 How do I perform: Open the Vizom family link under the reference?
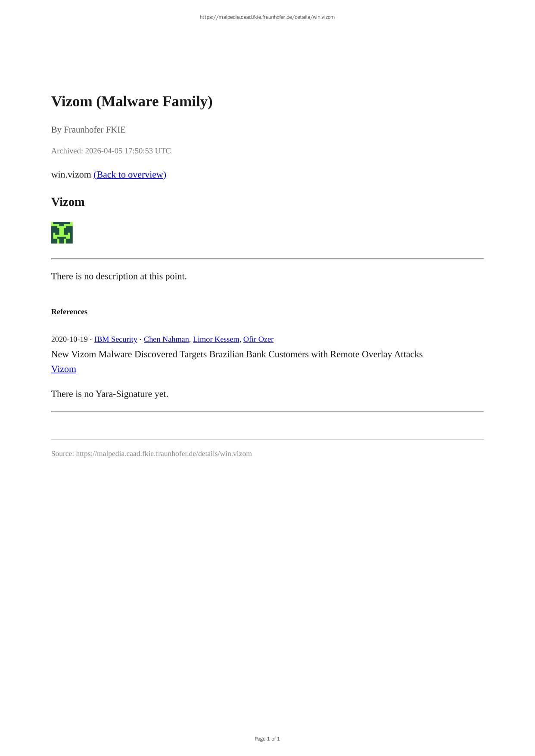point(64,369)
